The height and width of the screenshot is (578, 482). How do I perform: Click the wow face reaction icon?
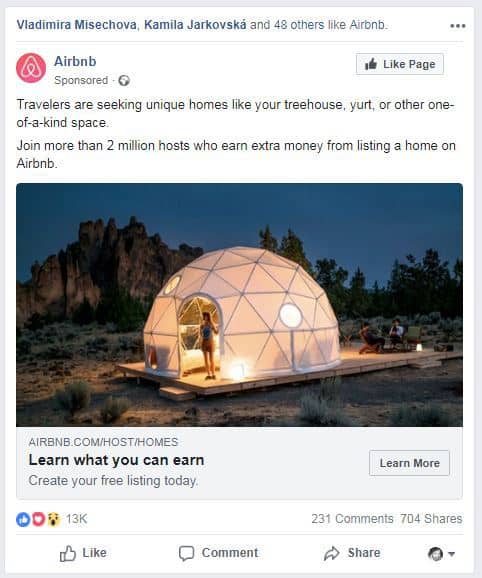(x=53, y=520)
